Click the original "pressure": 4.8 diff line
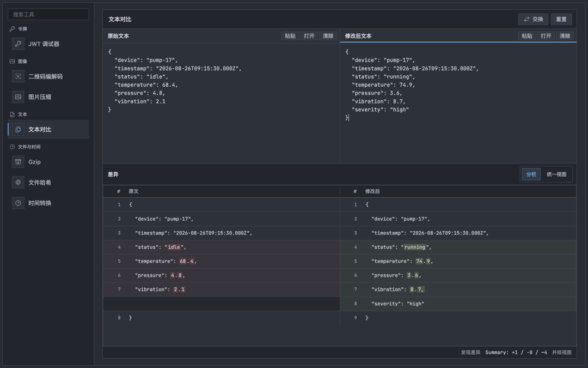Screen dimensions: 588x368 pyautogui.click(x=221, y=275)
